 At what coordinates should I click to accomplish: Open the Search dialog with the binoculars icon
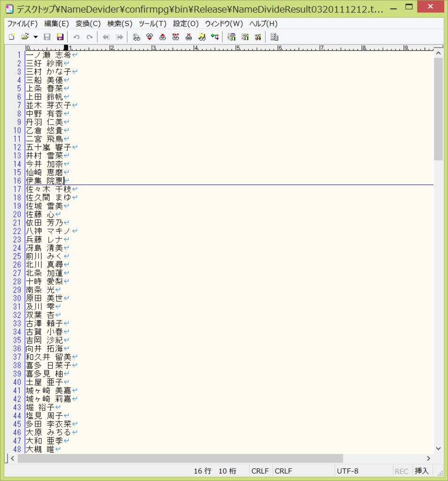[136, 37]
